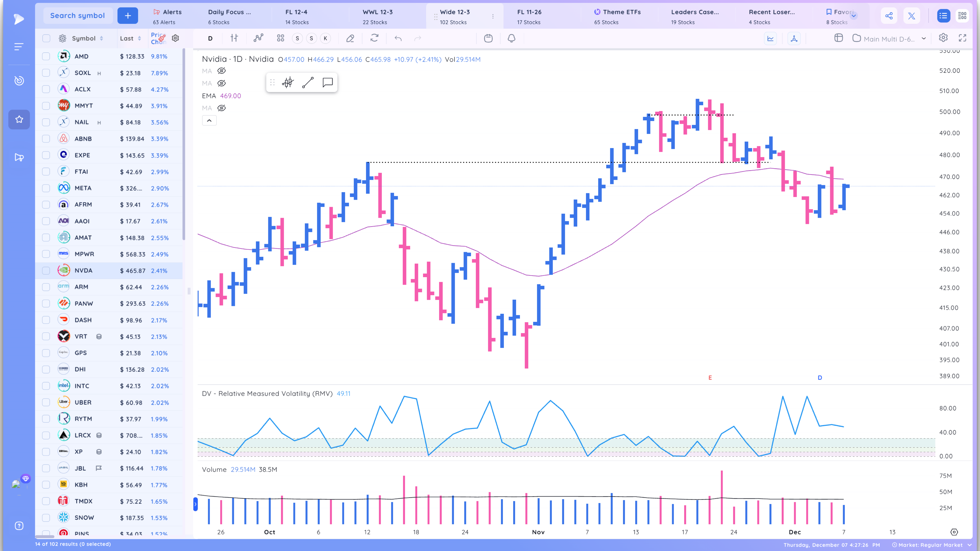
Task: Open the calendar date icon
Action: (488, 38)
